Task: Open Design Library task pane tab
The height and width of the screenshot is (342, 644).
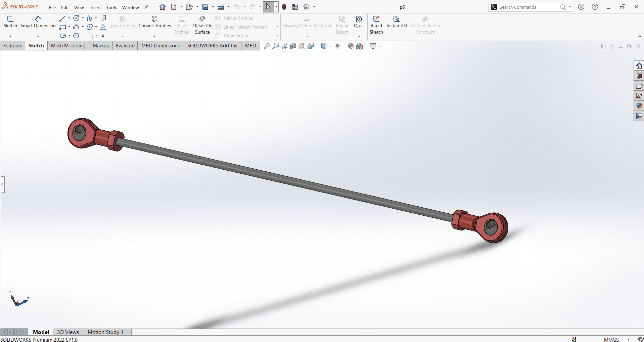Action: [639, 76]
